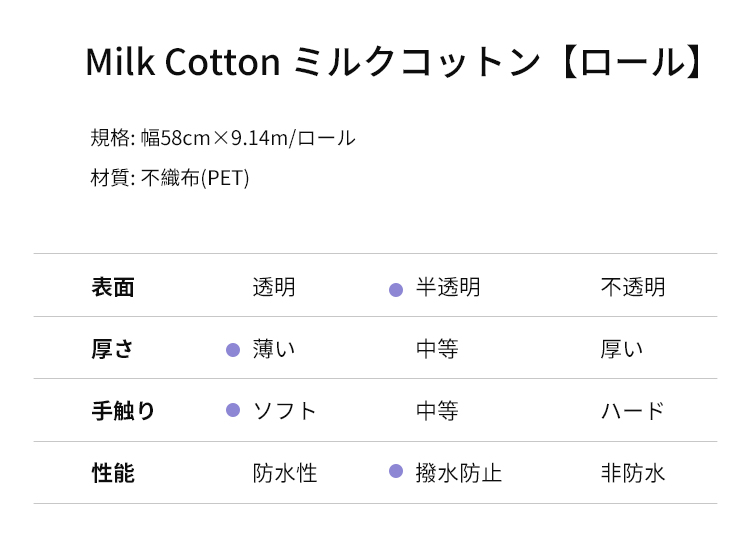Screen dimensions: 751x550
Task: Click the 厚さ row label
Action: [x=112, y=349]
